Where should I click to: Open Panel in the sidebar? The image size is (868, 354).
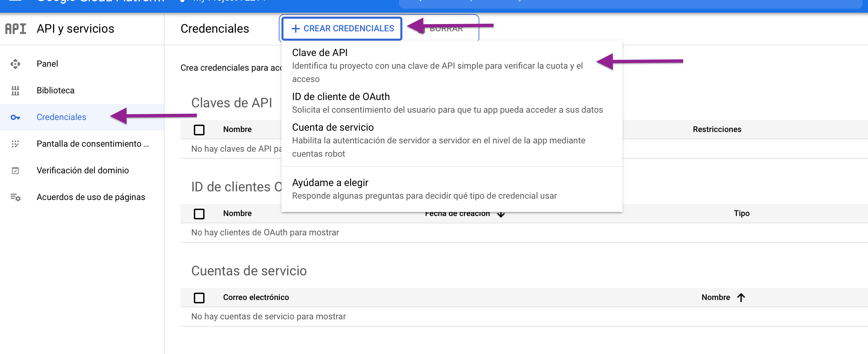(x=82, y=64)
